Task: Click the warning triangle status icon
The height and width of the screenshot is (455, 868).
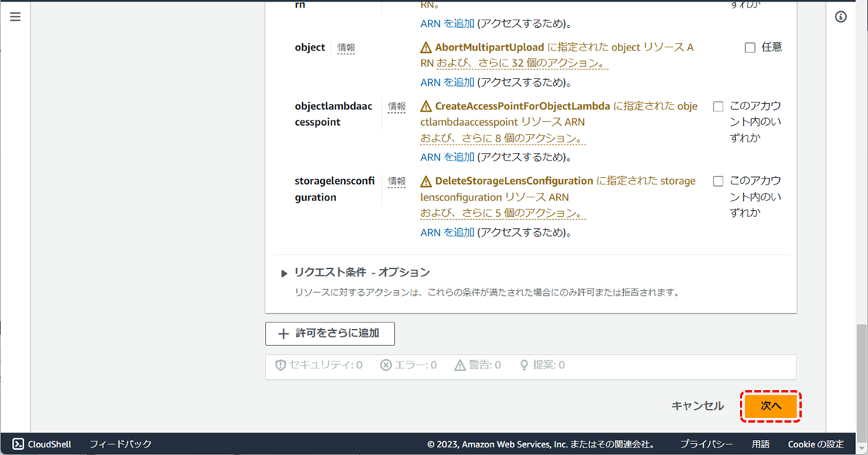Action: (x=460, y=365)
